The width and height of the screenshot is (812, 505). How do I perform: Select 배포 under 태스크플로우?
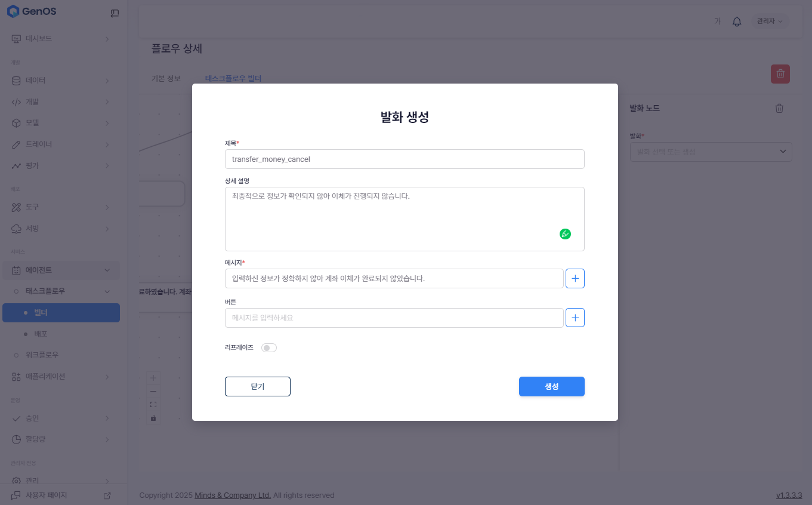(41, 334)
